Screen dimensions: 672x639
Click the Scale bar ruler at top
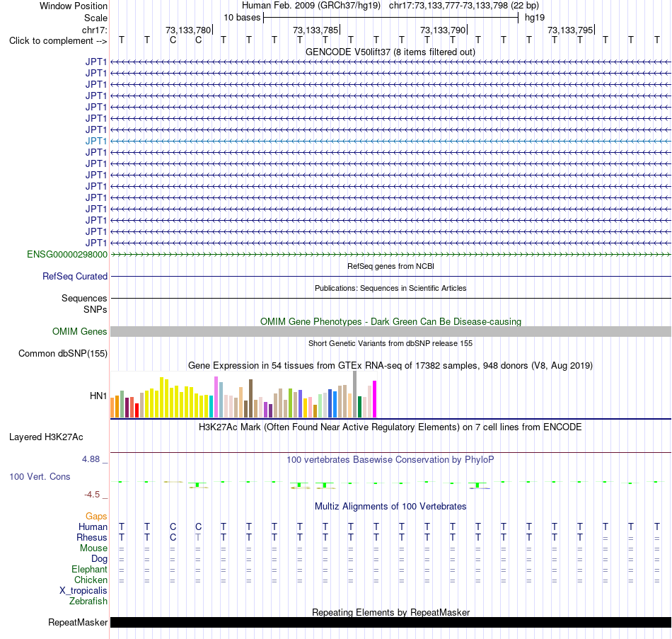(x=390, y=18)
